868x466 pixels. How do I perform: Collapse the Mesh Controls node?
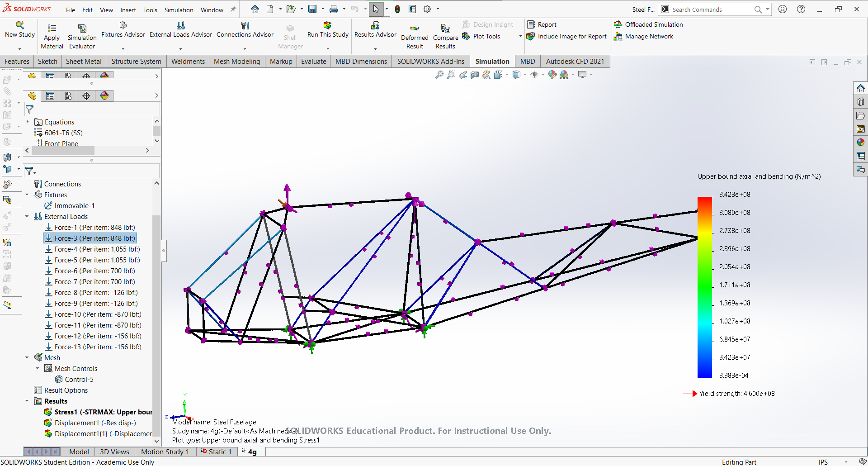pyautogui.click(x=38, y=369)
